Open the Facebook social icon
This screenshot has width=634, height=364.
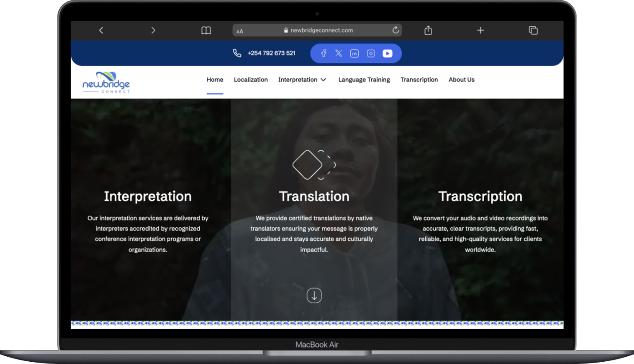[324, 53]
